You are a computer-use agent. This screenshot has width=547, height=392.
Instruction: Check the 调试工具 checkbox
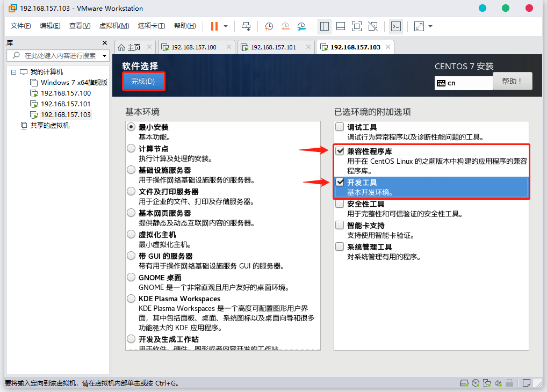[x=340, y=127]
